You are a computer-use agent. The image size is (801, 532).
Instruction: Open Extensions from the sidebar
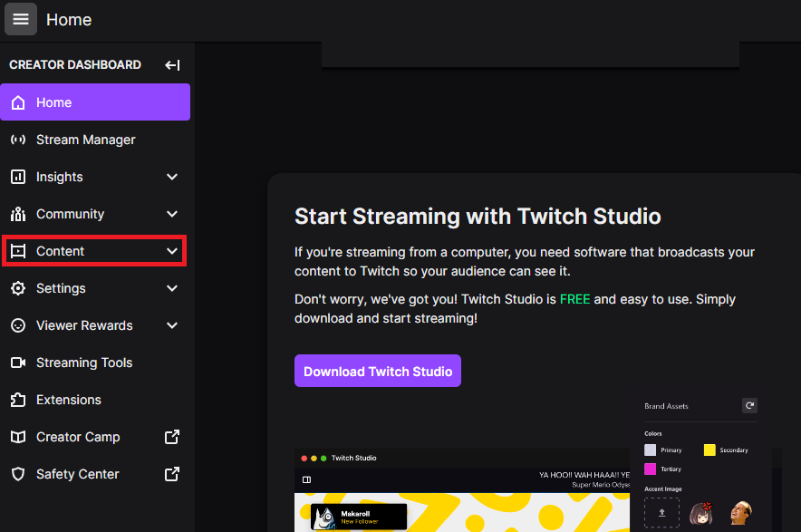95,400
